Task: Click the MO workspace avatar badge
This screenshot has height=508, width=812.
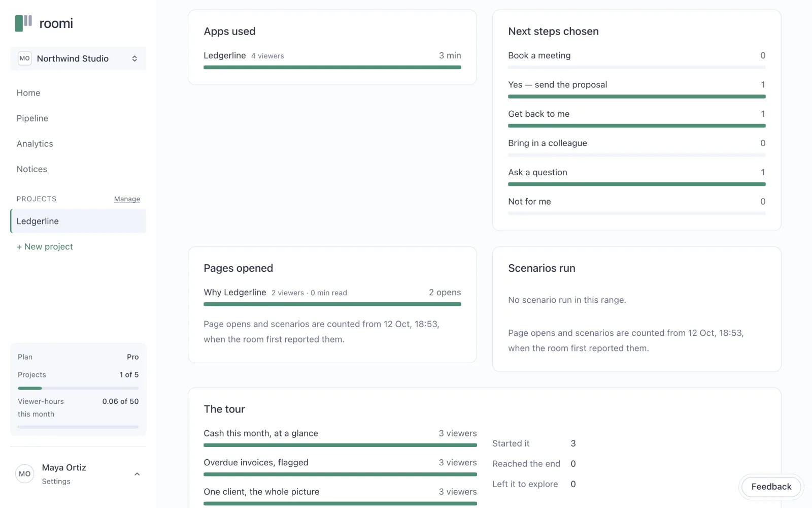Action: [x=24, y=58]
